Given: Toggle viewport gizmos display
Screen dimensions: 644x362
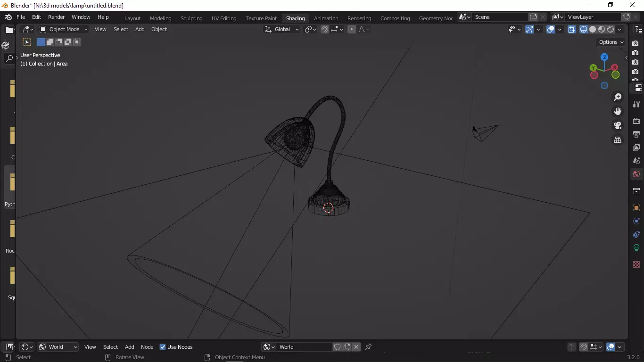Looking at the screenshot, I should point(529,29).
